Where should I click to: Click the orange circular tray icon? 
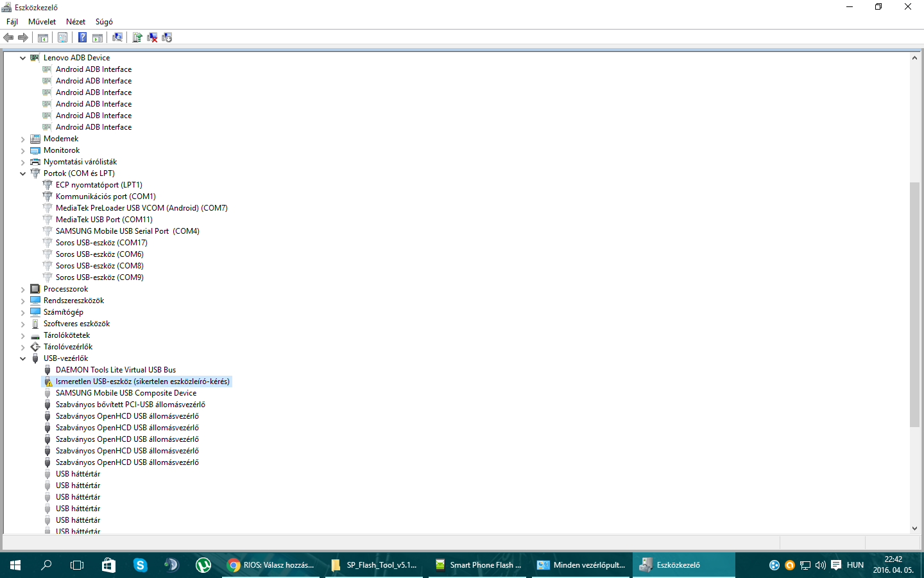790,565
